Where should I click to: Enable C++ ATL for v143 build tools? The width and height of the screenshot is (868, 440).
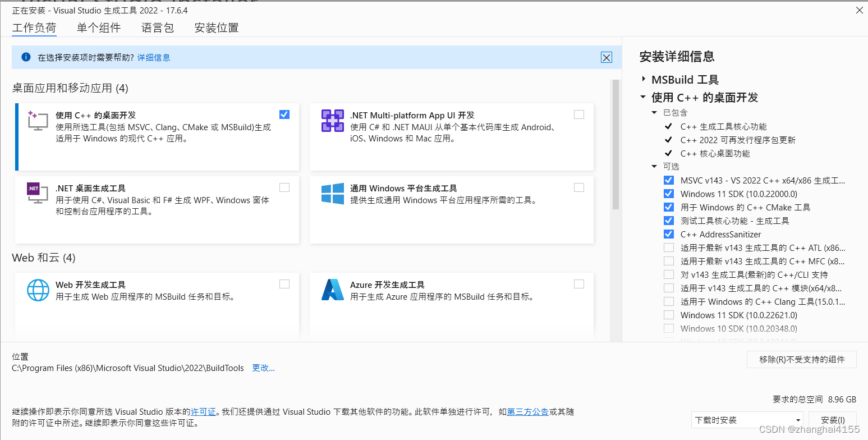(x=669, y=247)
